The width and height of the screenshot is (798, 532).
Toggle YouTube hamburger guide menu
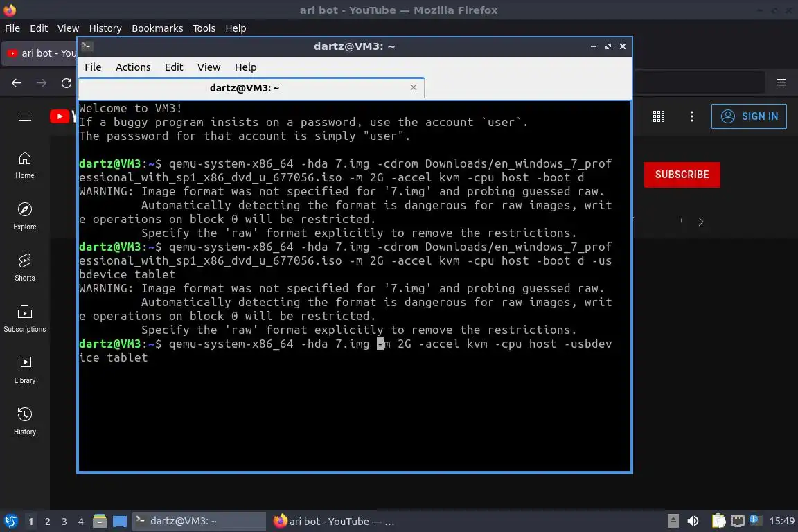click(x=24, y=116)
